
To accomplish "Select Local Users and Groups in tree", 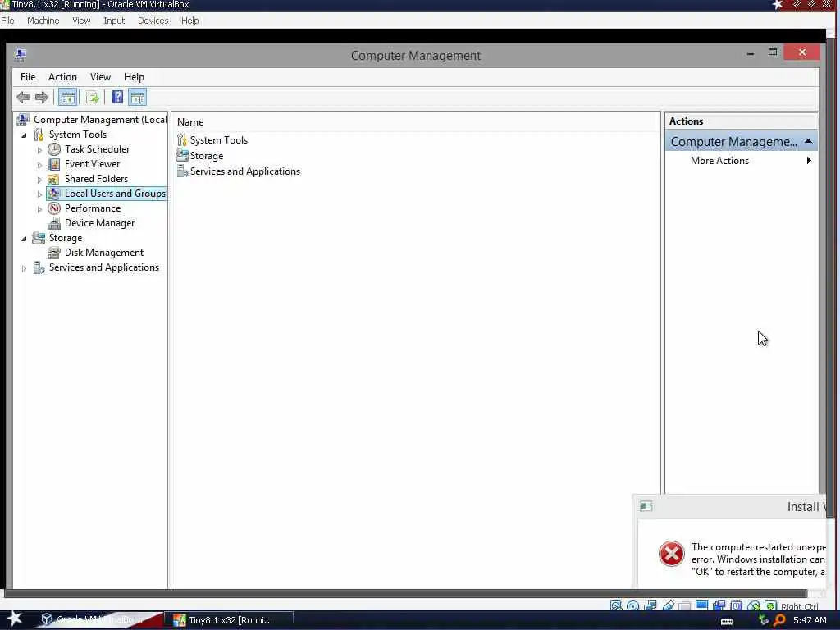I will [x=115, y=194].
